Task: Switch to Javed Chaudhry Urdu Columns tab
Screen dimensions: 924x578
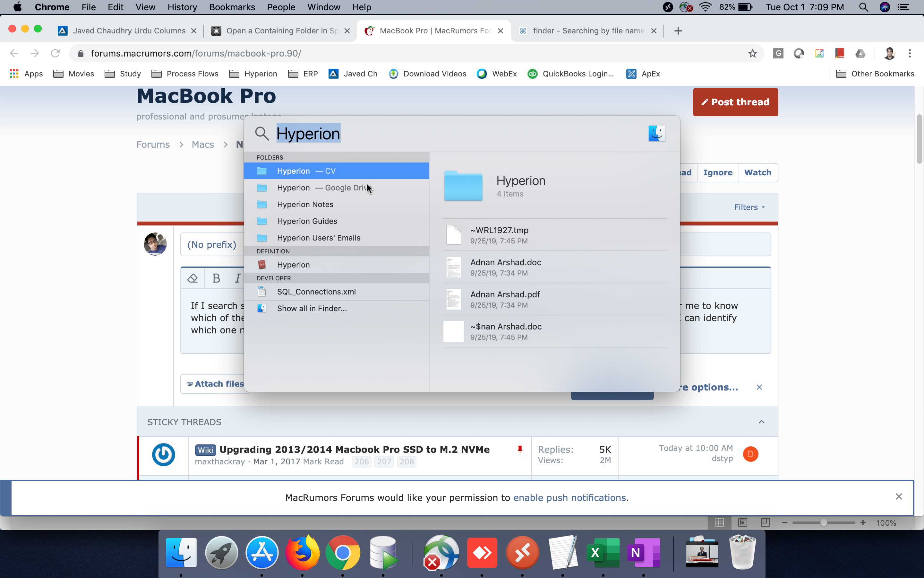Action: pos(127,31)
